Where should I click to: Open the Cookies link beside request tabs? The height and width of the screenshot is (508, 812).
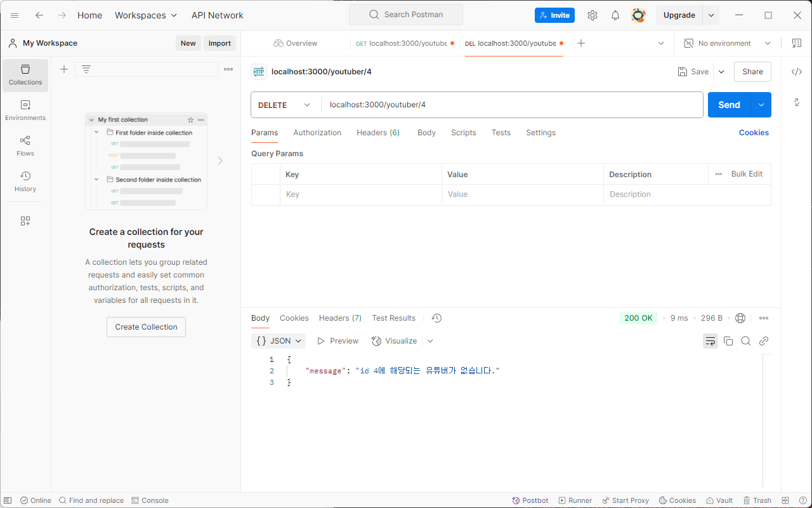click(x=754, y=133)
